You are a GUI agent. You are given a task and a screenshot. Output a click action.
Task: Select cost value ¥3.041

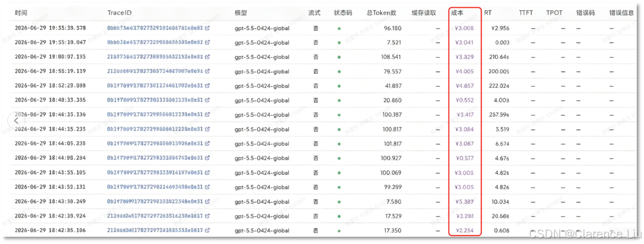tap(464, 43)
